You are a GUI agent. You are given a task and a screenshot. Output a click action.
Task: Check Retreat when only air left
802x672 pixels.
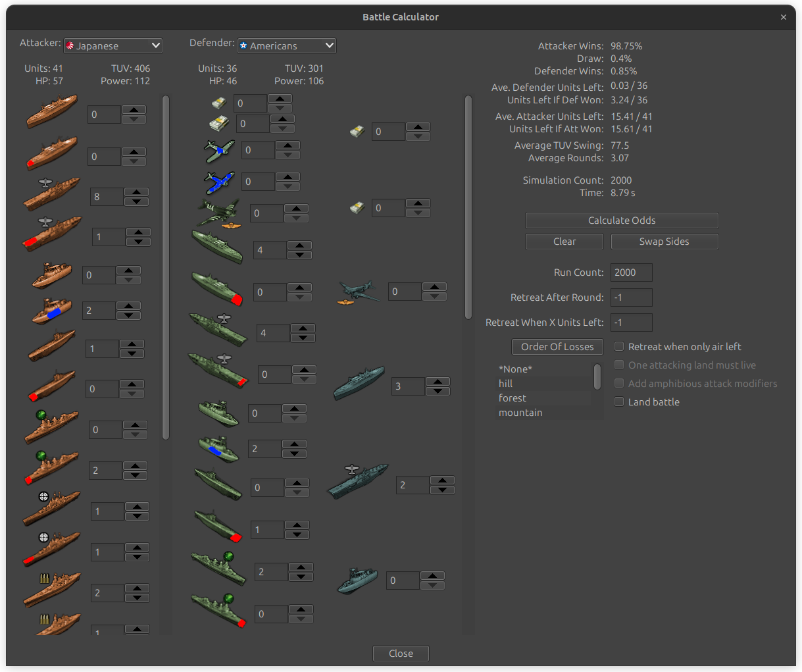coord(619,346)
